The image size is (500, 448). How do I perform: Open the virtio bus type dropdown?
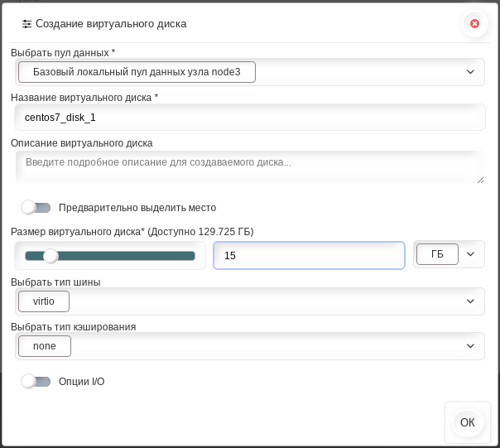(44, 301)
